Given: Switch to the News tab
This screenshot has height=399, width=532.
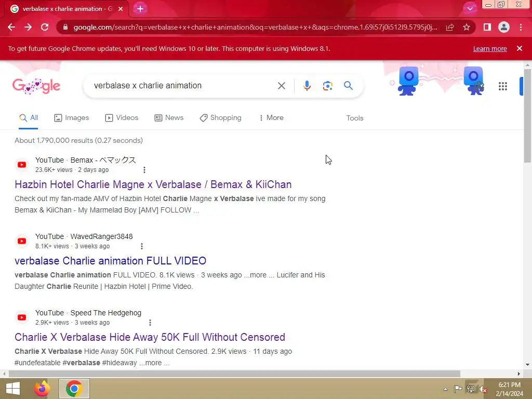Looking at the screenshot, I should coord(169,118).
